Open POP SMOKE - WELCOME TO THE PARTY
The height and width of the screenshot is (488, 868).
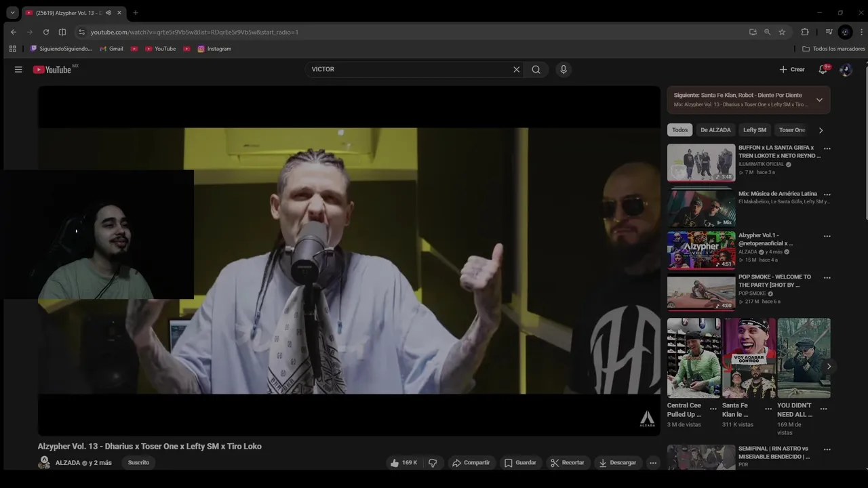coord(701,292)
